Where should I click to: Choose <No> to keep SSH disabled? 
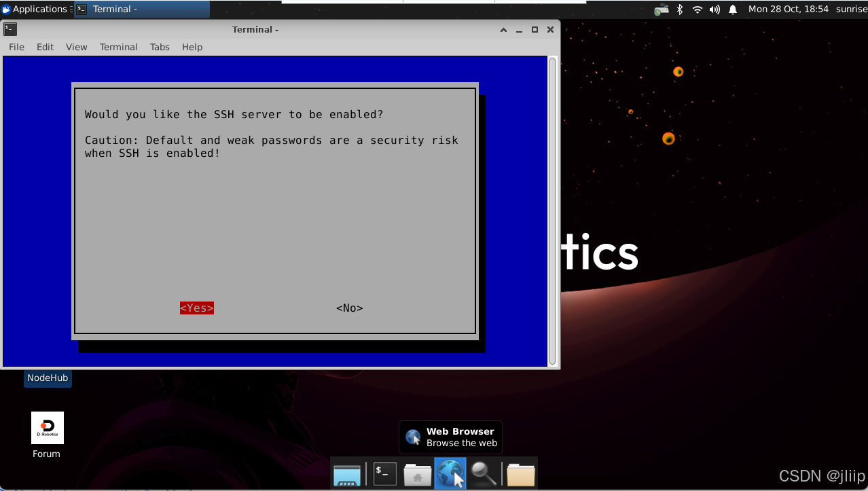click(350, 308)
